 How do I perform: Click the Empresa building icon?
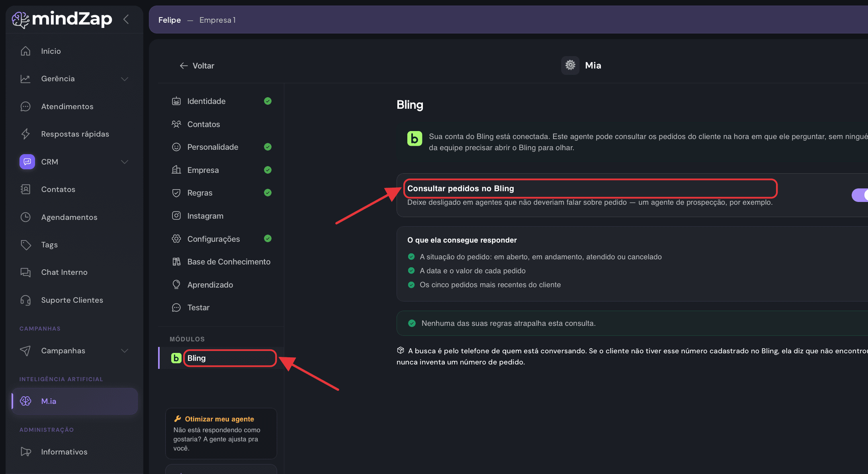pos(176,170)
